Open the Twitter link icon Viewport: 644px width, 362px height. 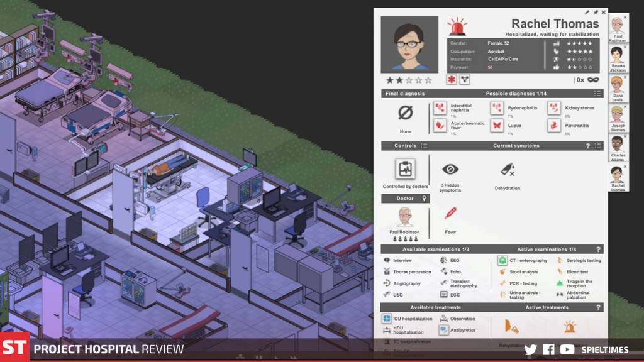point(530,349)
